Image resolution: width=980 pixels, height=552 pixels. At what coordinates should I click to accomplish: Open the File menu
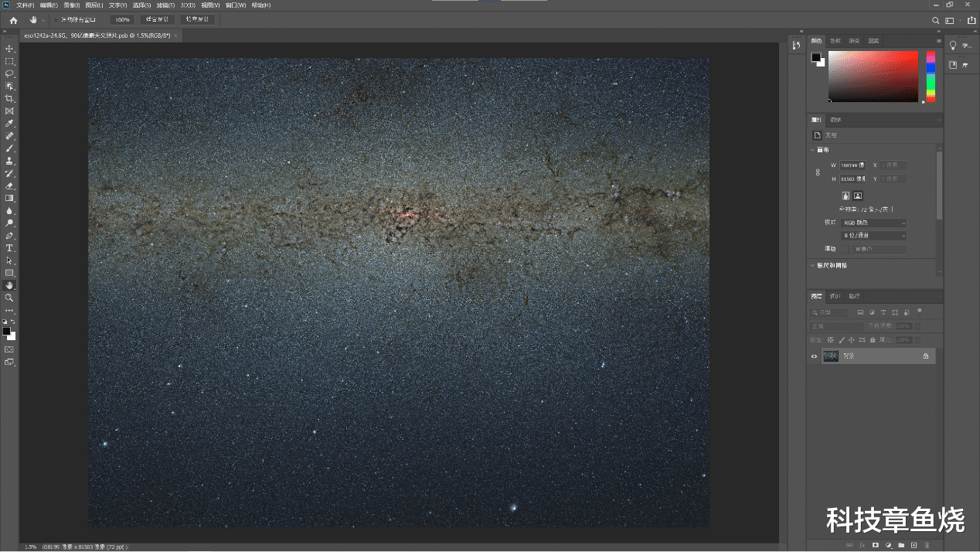pos(26,5)
